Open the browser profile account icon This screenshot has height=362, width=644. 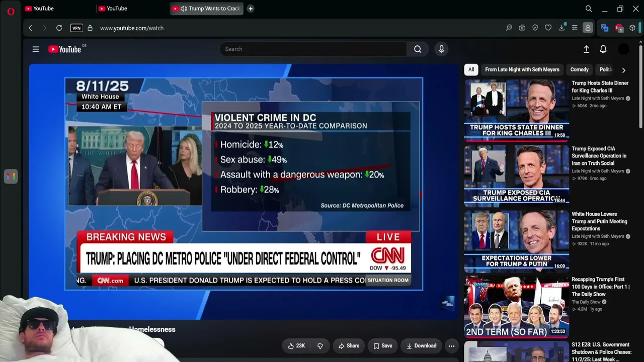pyautogui.click(x=588, y=28)
